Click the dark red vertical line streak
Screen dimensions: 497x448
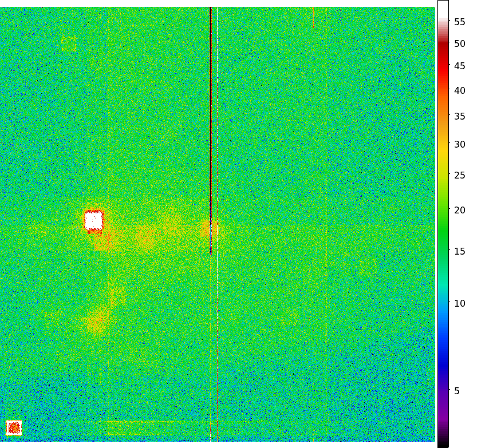[211, 114]
